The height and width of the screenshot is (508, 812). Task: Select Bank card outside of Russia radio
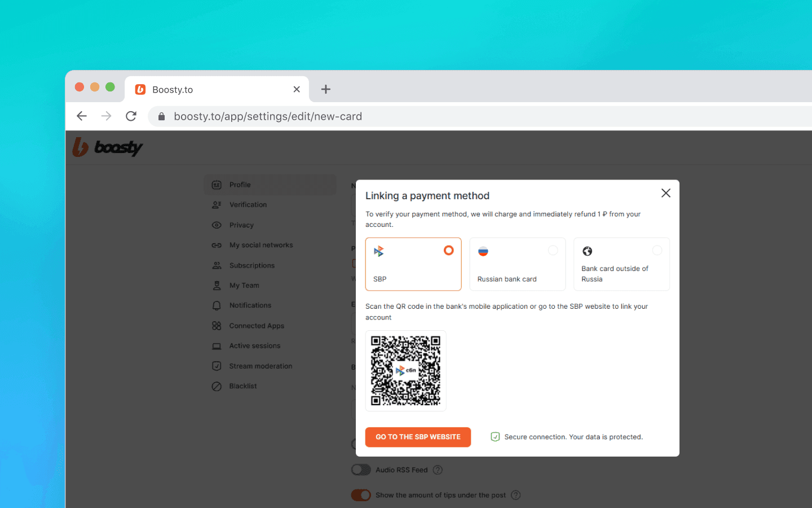[x=657, y=250]
